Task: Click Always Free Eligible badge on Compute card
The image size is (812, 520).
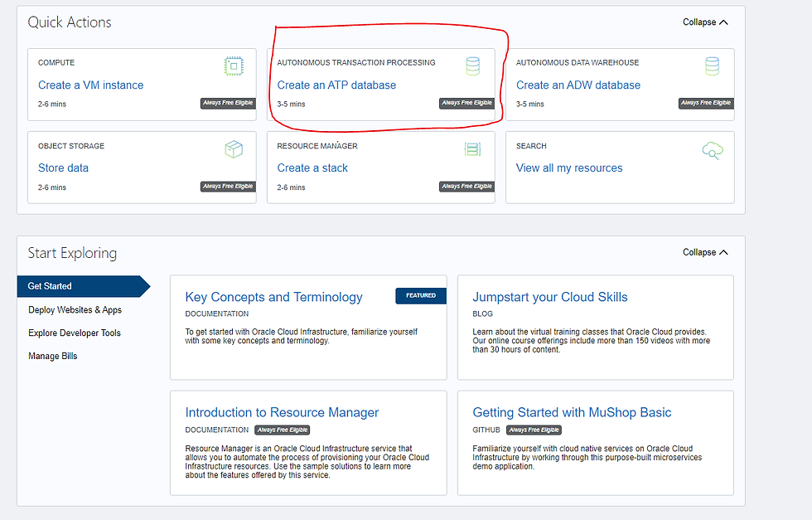Action: 228,103
